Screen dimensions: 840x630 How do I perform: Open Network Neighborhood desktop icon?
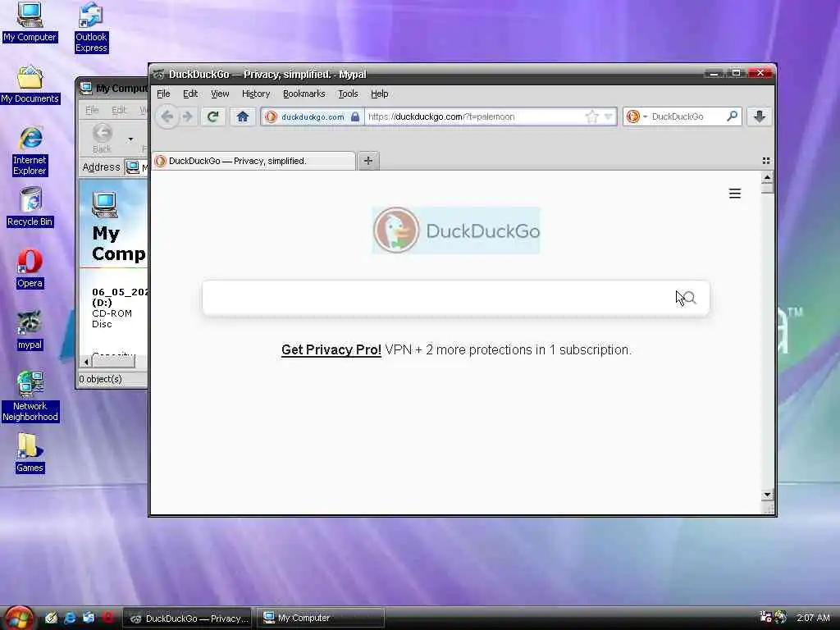tap(30, 396)
